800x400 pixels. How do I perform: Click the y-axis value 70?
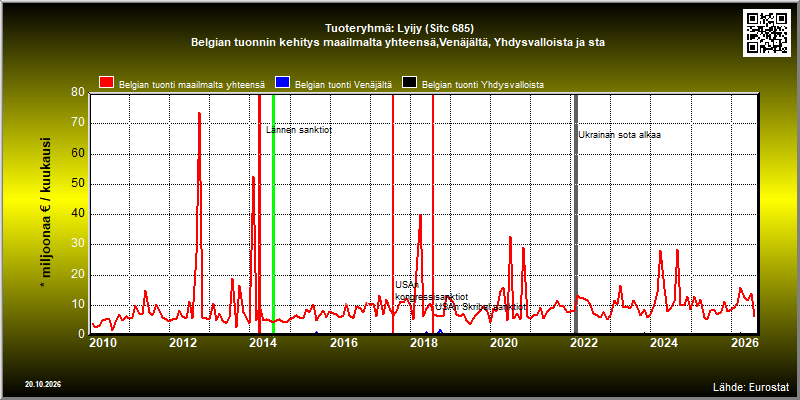coord(78,123)
